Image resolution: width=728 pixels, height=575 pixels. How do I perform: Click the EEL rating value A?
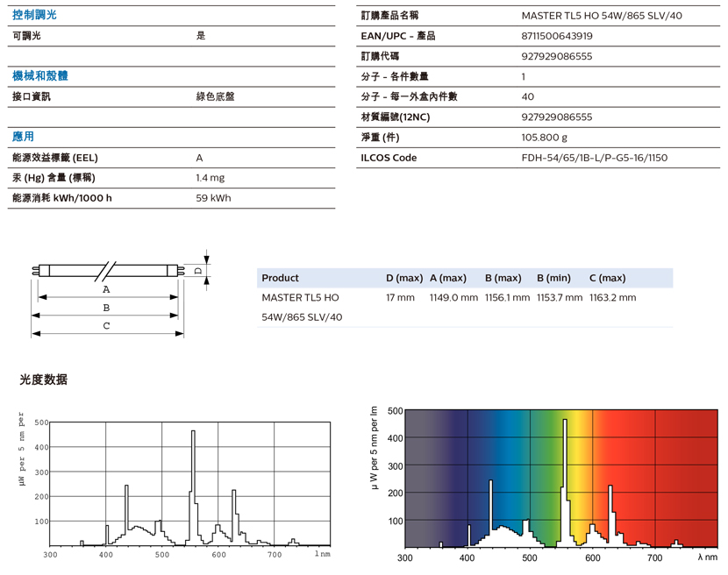coord(200,158)
